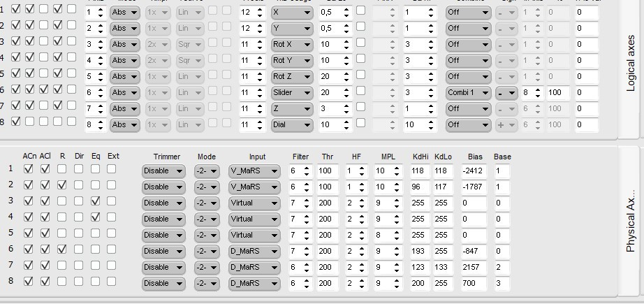The width and height of the screenshot is (644, 304).
Task: Open Trimmer dropdown for physical axis 1
Action: tap(163, 171)
